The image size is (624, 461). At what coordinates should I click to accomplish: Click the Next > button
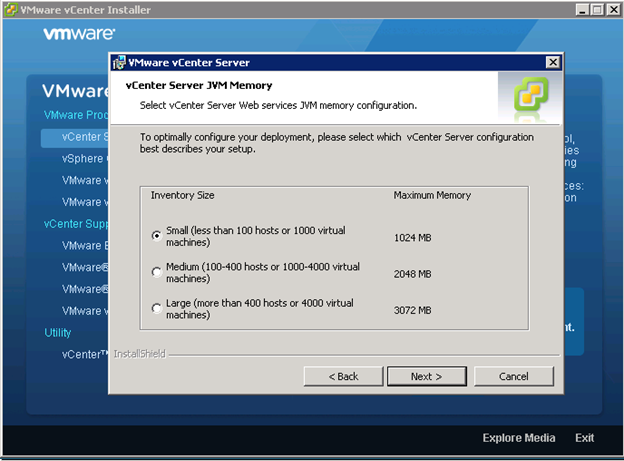pyautogui.click(x=427, y=376)
